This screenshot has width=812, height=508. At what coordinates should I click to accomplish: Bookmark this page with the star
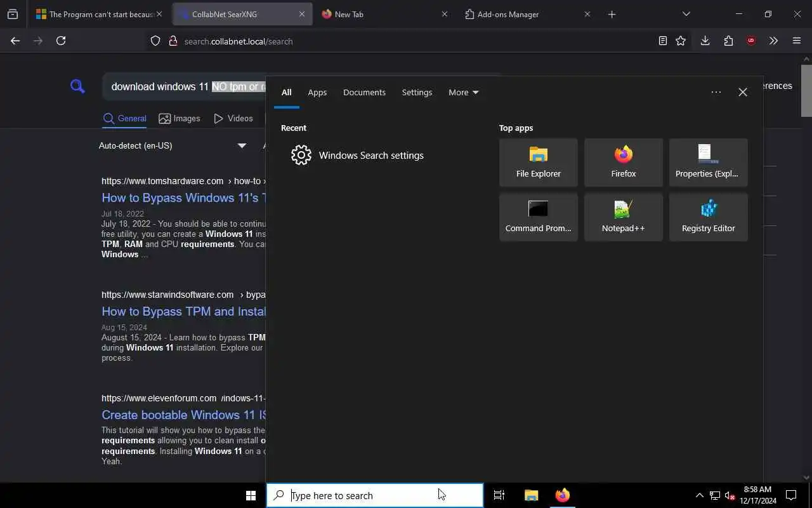681,41
